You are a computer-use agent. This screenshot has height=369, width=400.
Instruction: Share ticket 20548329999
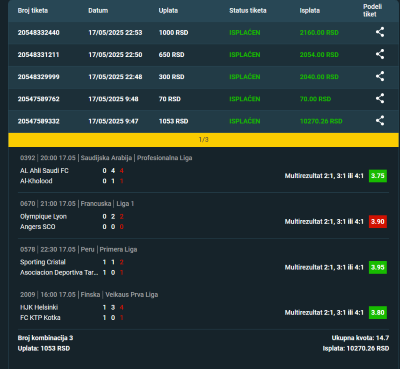pos(380,76)
